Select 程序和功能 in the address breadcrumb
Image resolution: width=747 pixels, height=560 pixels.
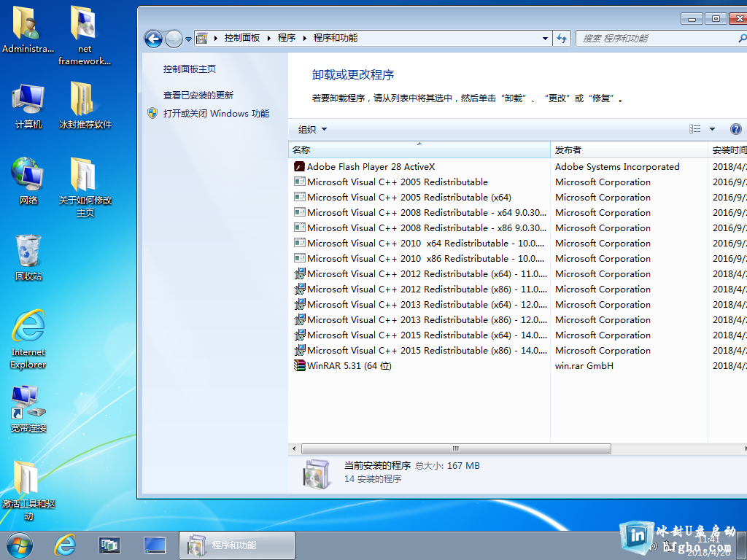(336, 38)
